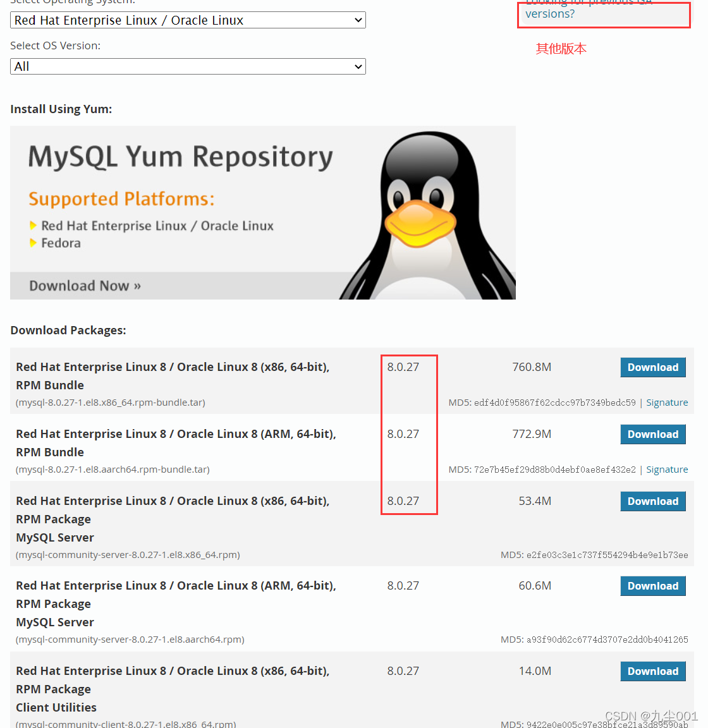This screenshot has width=708, height=728.
Task: Click version 8.0.27 in Client Utilities row
Action: pyautogui.click(x=403, y=671)
